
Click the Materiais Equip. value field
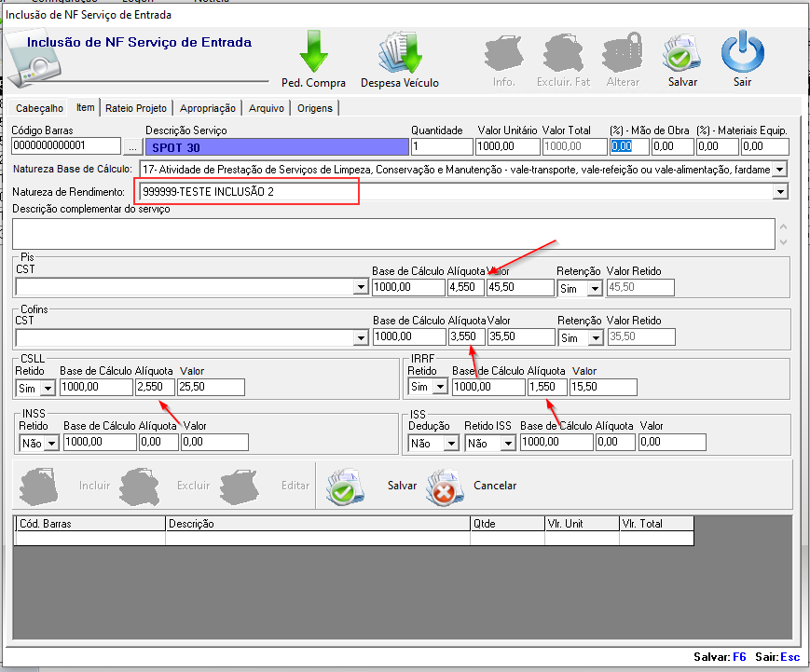pos(764,146)
